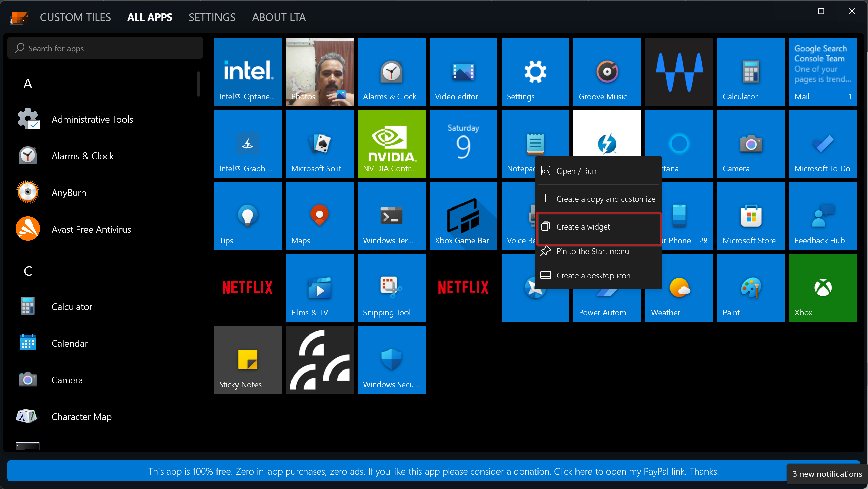
Task: Choose Open / Run from context menu
Action: point(599,171)
